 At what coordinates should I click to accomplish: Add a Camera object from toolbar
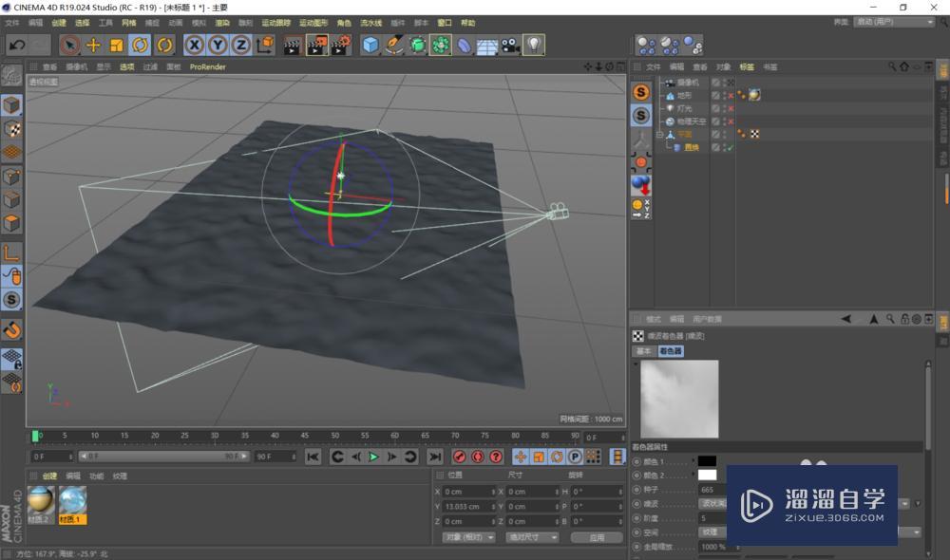coord(511,45)
